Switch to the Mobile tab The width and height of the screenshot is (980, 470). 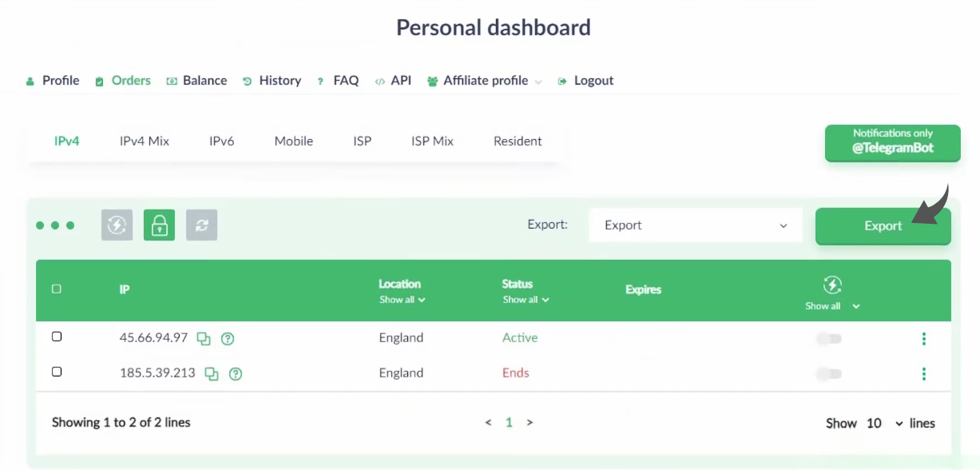(293, 141)
